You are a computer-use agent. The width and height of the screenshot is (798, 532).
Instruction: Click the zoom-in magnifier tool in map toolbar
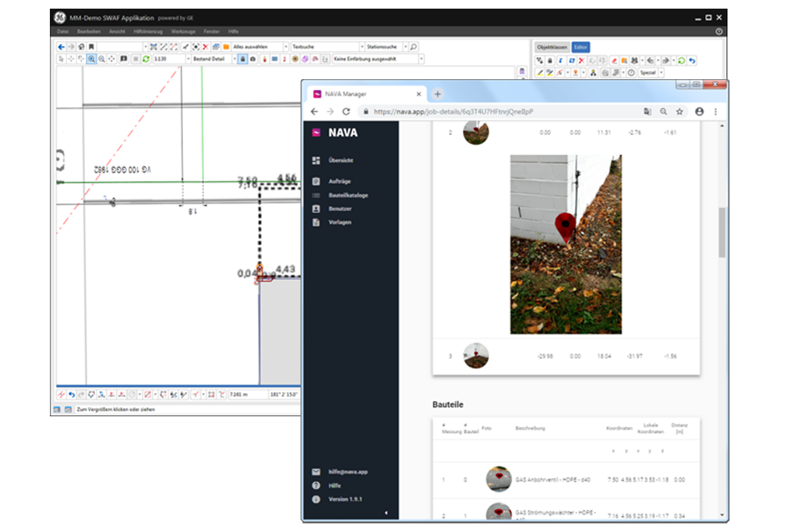91,59
